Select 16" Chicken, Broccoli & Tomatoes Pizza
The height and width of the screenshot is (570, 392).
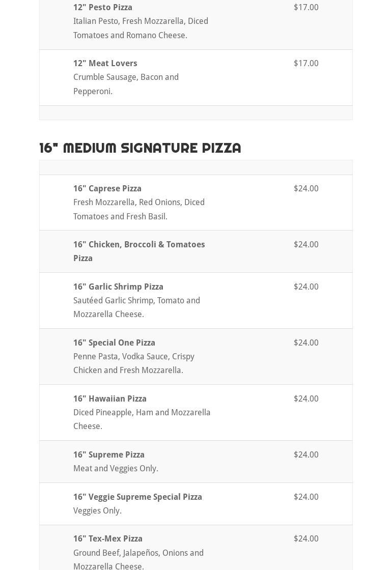tap(139, 251)
